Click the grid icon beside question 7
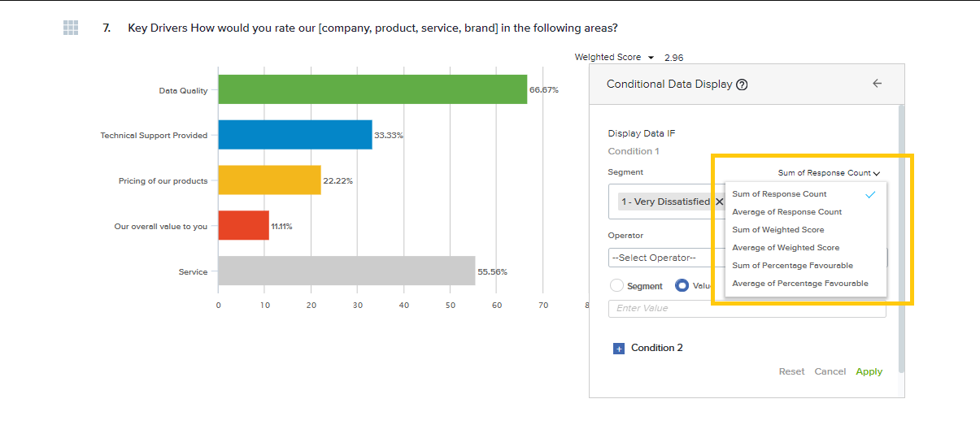 coord(71,28)
